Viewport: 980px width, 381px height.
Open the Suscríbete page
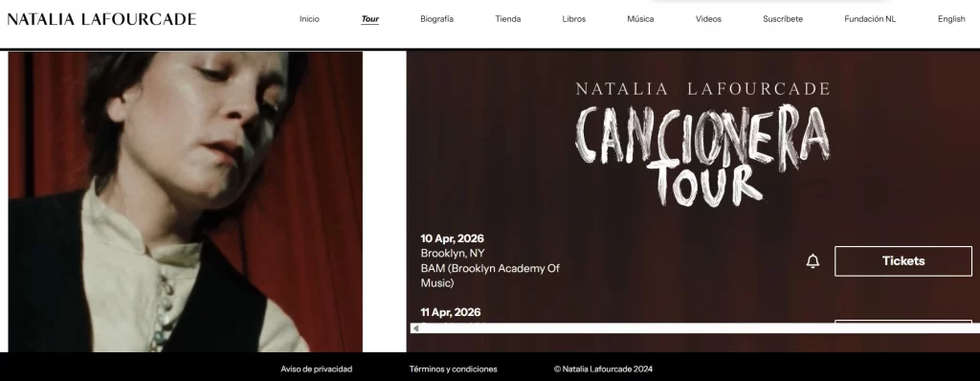click(783, 19)
